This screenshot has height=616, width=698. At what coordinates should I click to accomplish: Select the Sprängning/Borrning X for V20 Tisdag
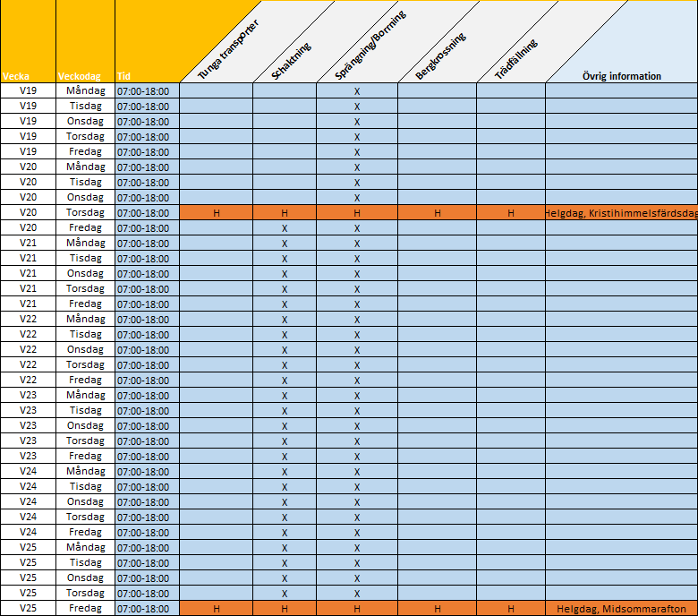click(357, 182)
